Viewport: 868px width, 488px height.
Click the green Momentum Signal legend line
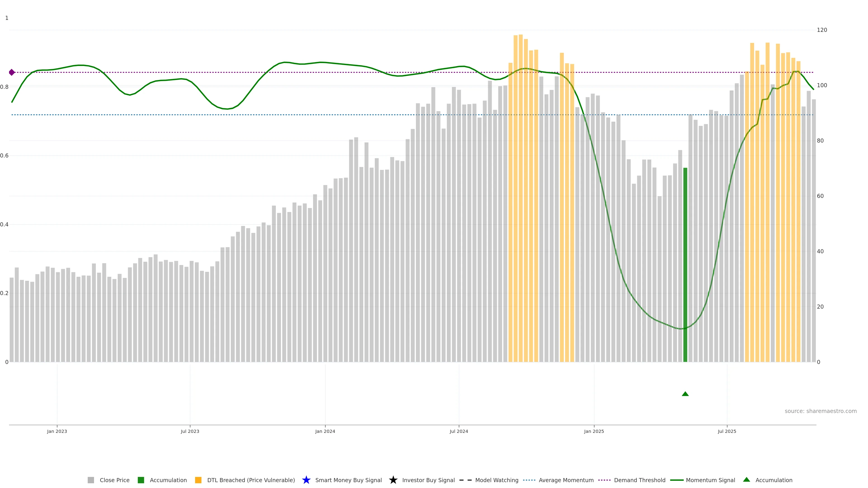pos(677,480)
